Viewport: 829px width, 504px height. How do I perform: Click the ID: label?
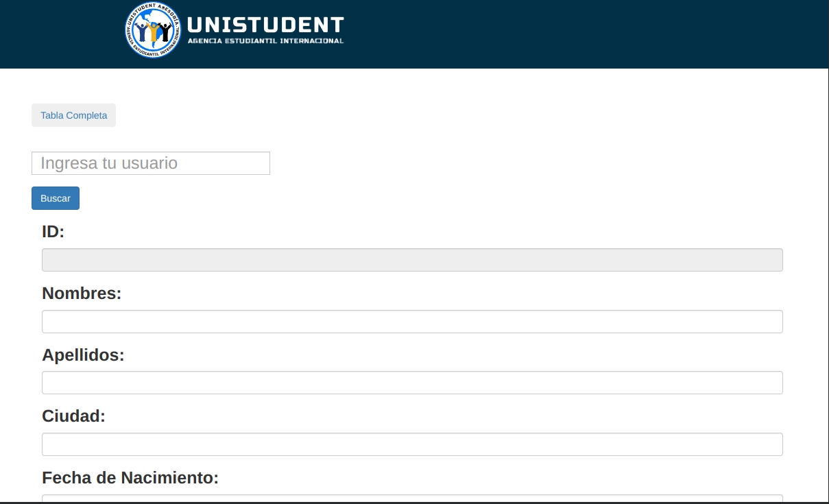point(53,232)
